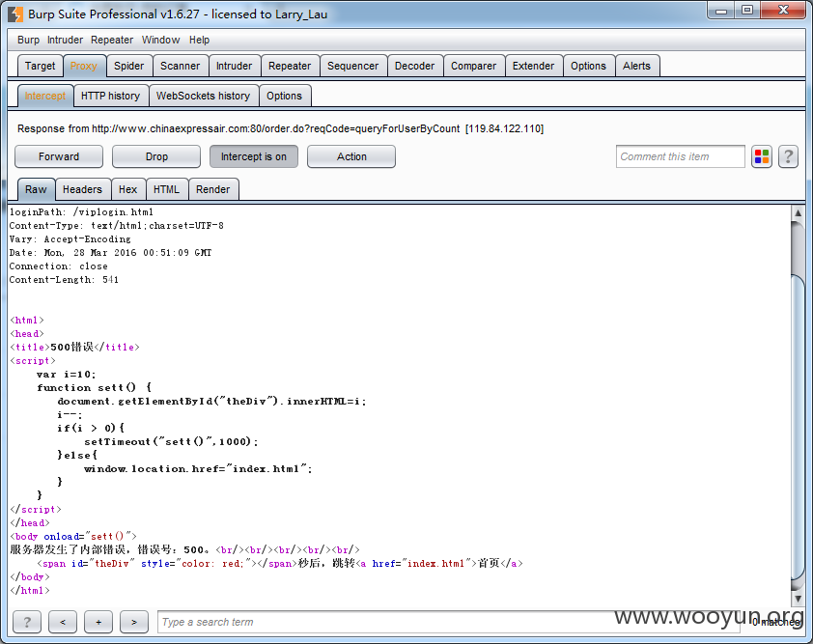Viewport: 813px width, 644px height.
Task: Open the main Options tab
Action: coord(588,66)
